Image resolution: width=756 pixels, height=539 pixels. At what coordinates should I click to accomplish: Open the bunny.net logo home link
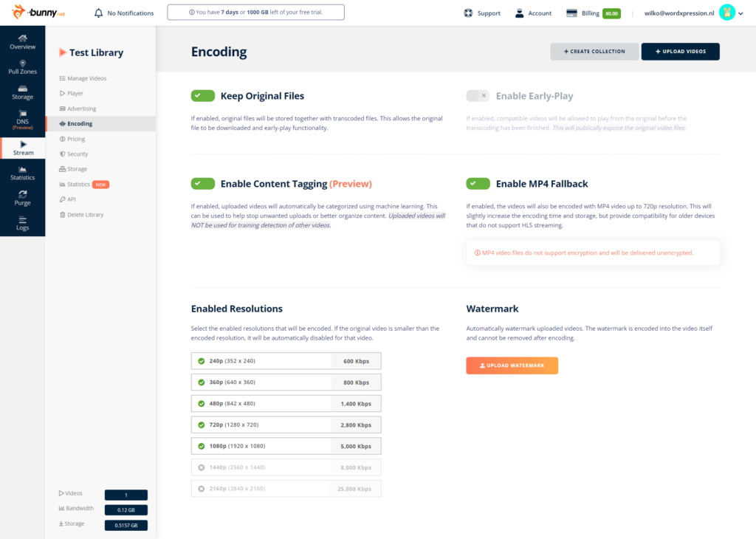pos(38,12)
